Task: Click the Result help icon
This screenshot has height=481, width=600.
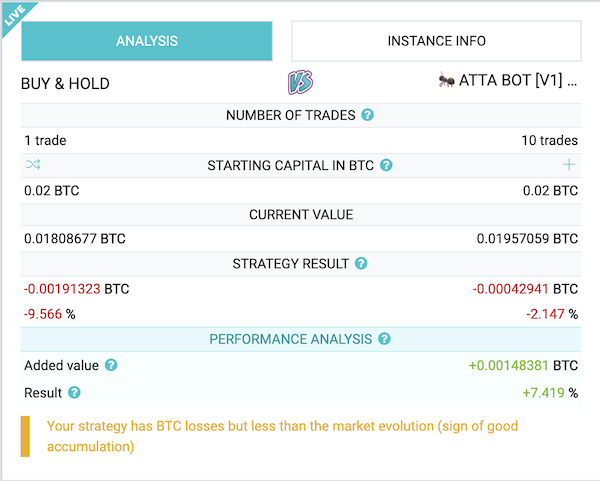Action: click(x=74, y=392)
